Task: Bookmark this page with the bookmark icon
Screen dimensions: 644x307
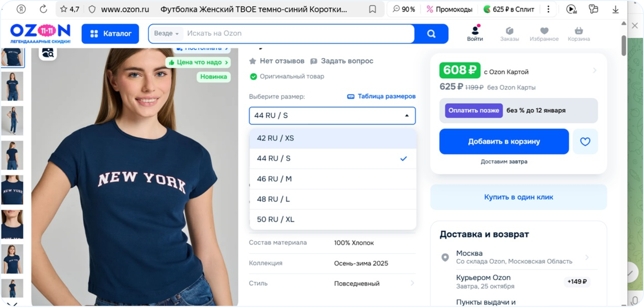Action: tap(372, 9)
